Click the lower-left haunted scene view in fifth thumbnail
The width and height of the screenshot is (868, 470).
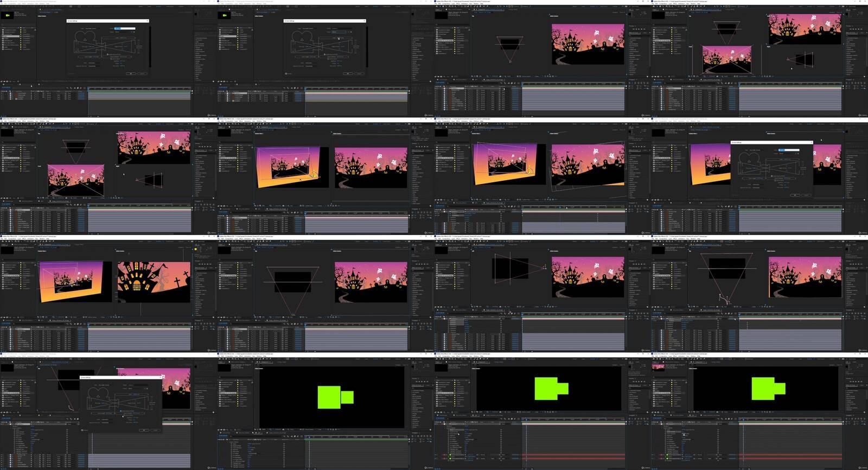(76, 180)
